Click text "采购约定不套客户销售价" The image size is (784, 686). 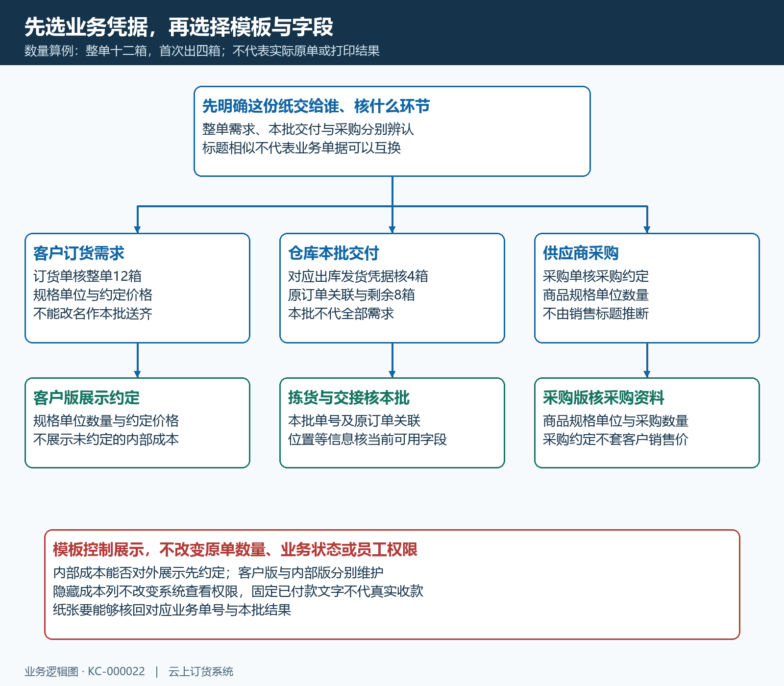615,440
